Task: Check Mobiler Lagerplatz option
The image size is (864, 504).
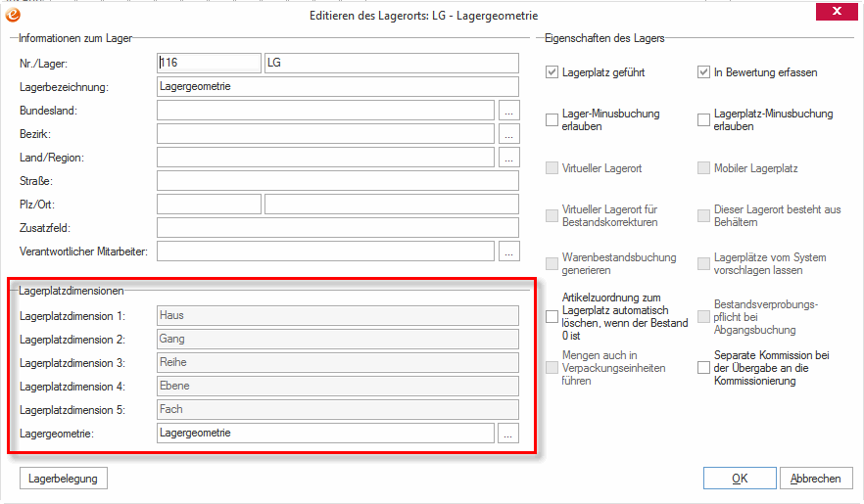Action: 703,167
